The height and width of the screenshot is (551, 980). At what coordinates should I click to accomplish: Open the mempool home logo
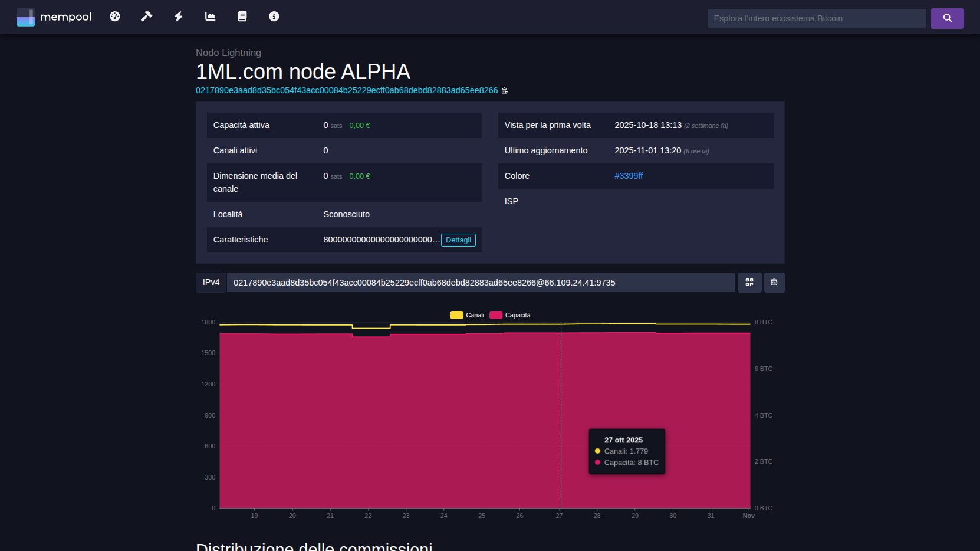coord(54,17)
